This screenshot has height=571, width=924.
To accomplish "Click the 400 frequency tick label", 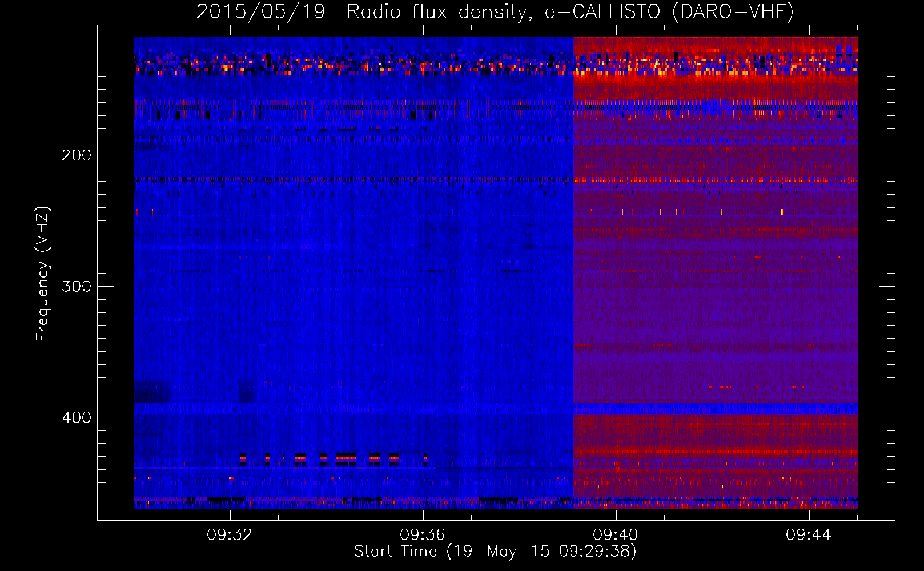I will tap(77, 417).
